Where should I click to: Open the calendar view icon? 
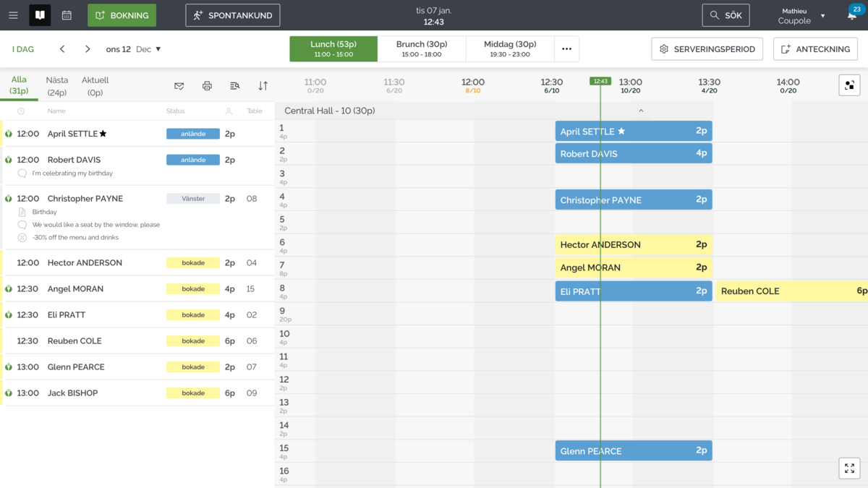click(67, 15)
